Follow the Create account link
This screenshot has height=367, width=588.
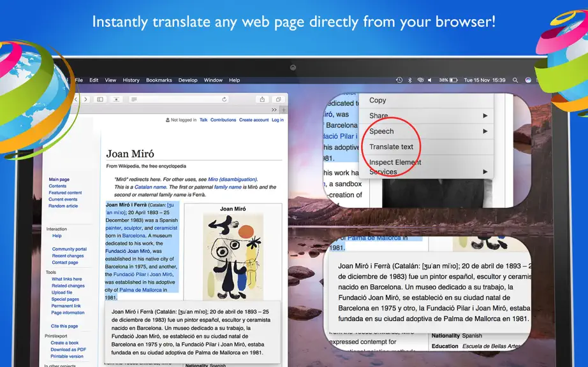254,120
